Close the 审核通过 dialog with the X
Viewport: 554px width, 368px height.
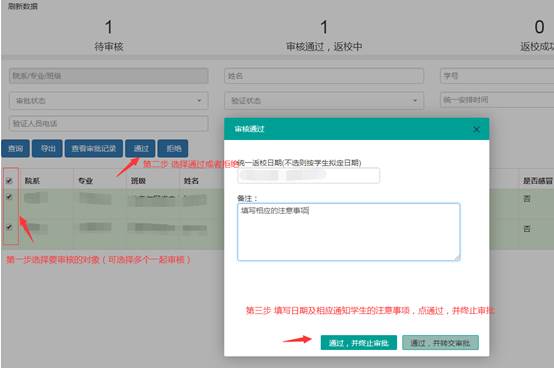(476, 130)
